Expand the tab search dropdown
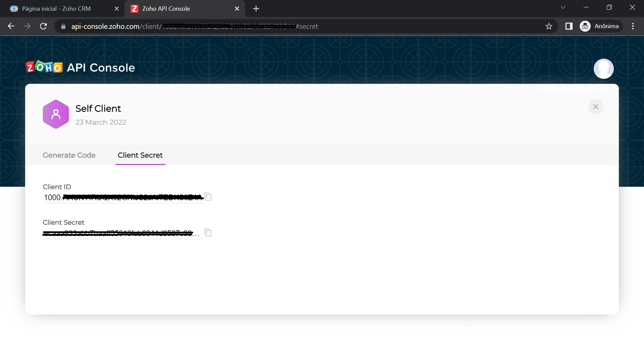Image resolution: width=644 pixels, height=342 pixels. [x=563, y=7]
